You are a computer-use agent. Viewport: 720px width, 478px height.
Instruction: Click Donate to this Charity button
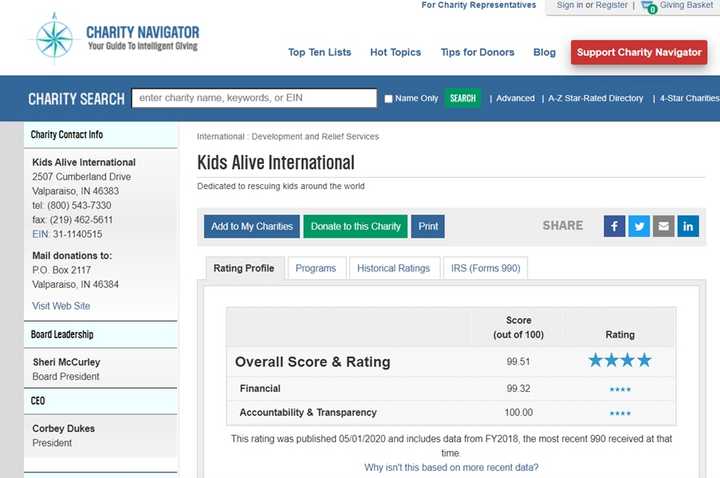pos(355,226)
